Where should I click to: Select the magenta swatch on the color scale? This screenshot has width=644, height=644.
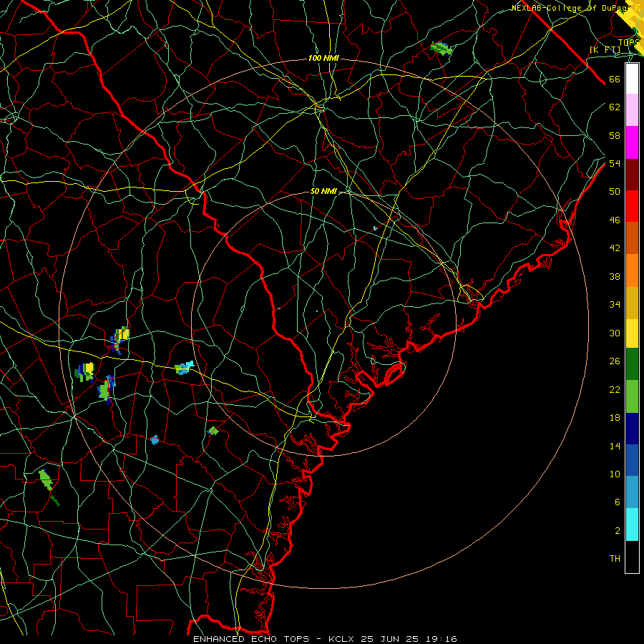click(632, 142)
